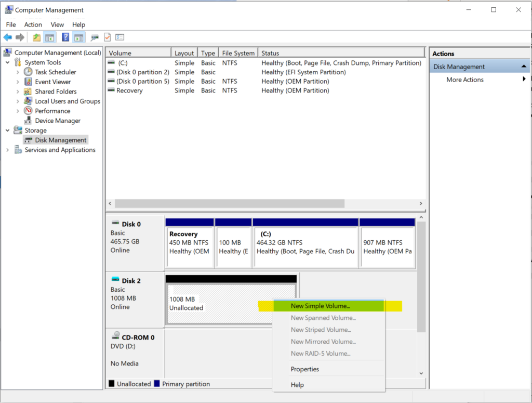Click the volume list horizontal scrollbar

229,204
